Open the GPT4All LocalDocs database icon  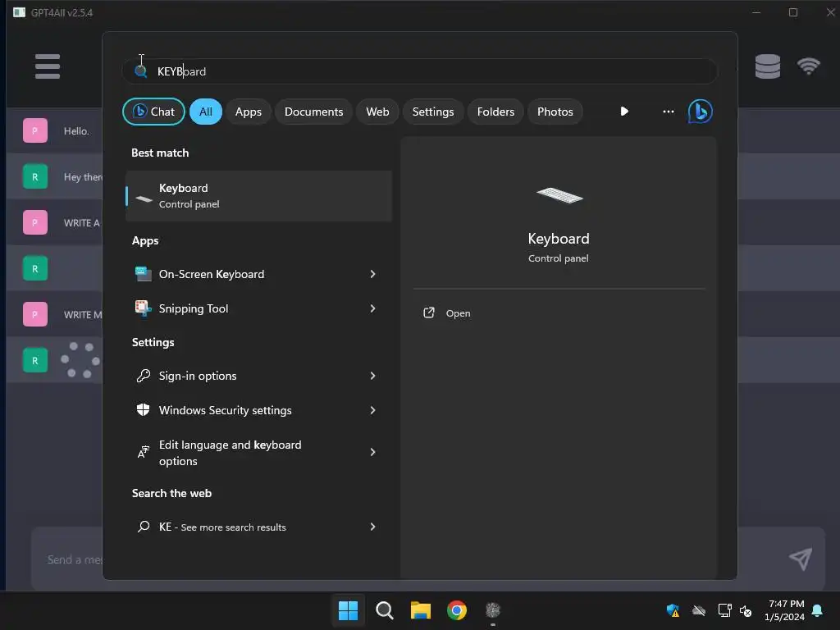pos(767,66)
